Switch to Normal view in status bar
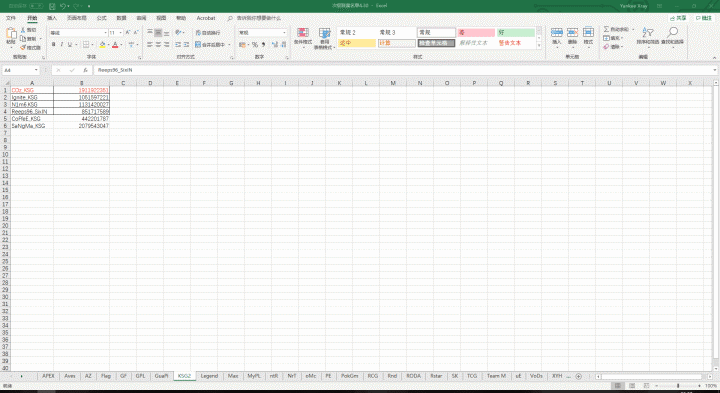The height and width of the screenshot is (393, 720). [618, 386]
